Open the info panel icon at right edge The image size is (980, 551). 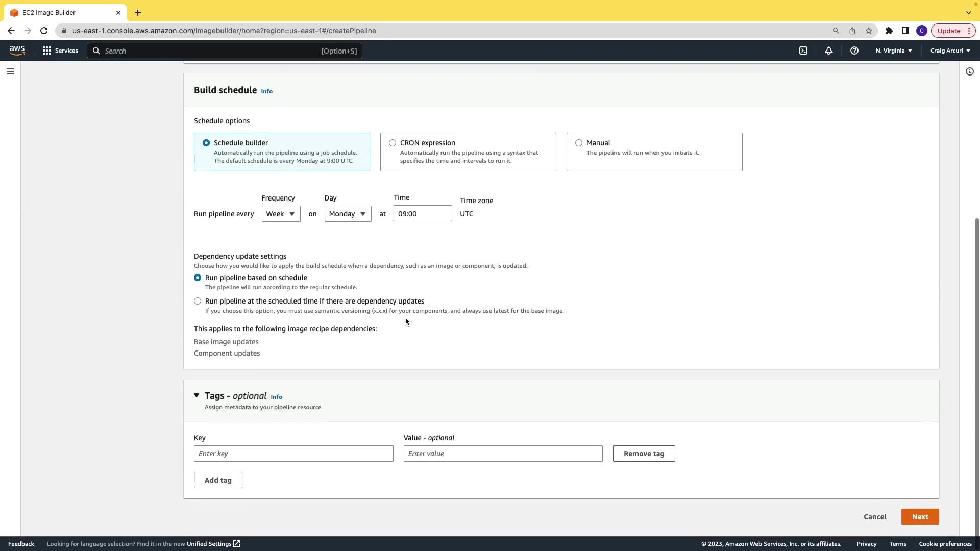pyautogui.click(x=970, y=71)
